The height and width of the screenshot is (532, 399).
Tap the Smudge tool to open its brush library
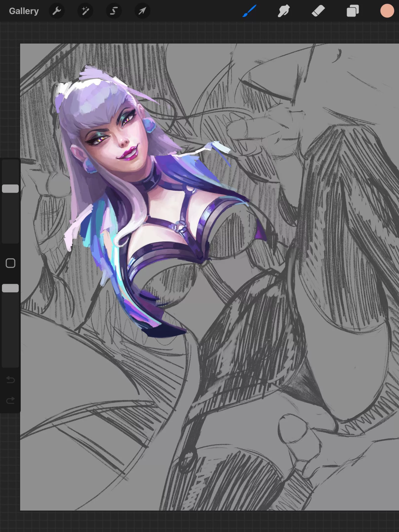[283, 11]
